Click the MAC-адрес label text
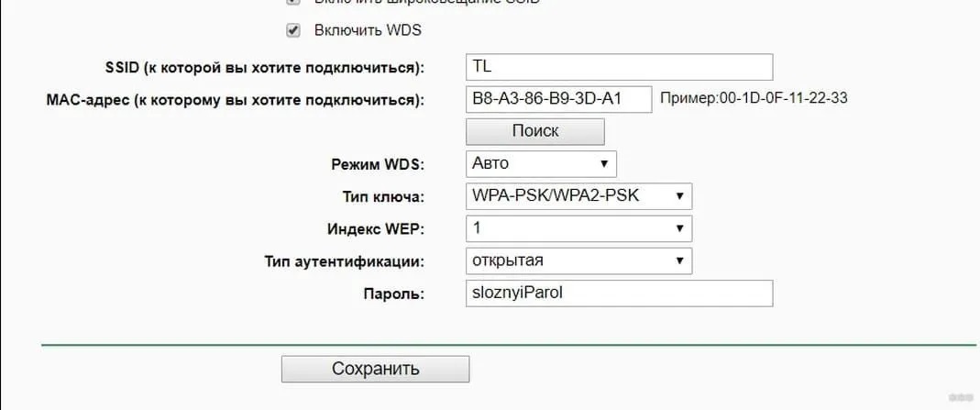The width and height of the screenshot is (980, 410). click(x=235, y=100)
